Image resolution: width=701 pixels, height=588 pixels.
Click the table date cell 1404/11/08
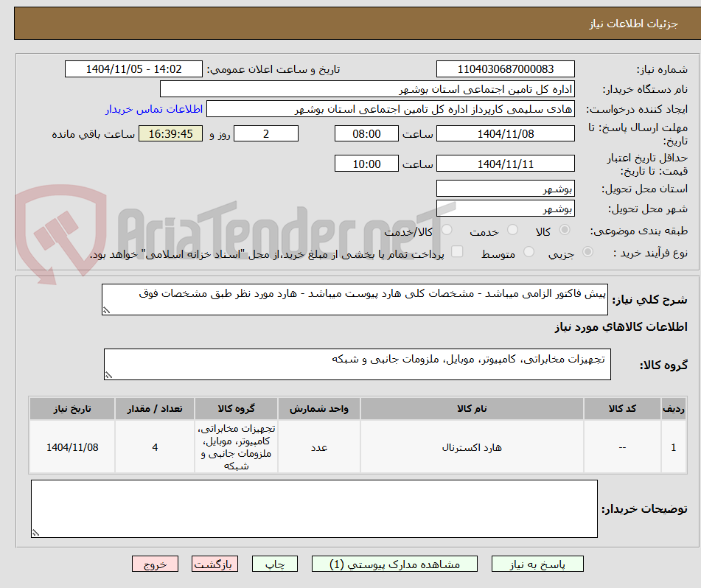point(72,447)
